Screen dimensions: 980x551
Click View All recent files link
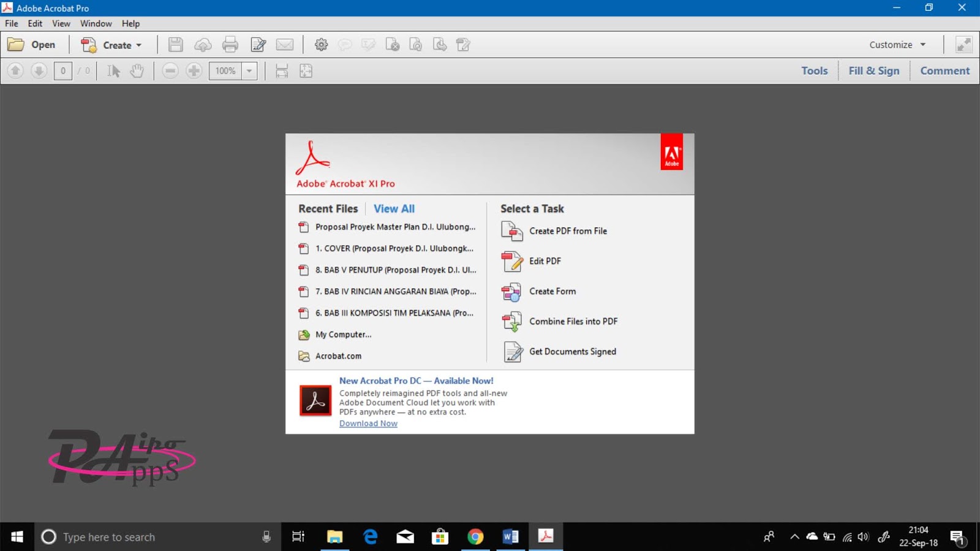[x=394, y=208]
